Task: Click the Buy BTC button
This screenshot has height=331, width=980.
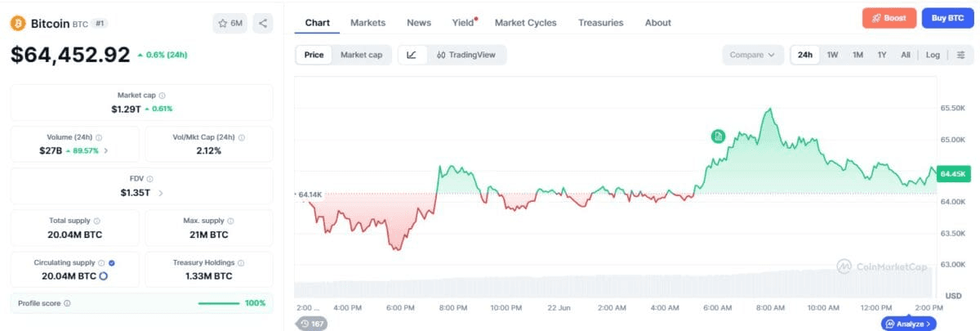Action: (x=947, y=18)
